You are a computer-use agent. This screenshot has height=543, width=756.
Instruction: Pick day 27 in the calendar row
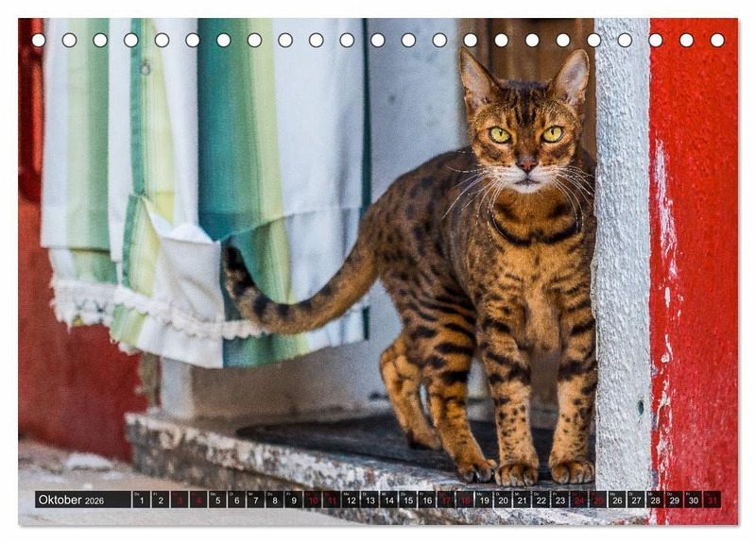pyautogui.click(x=636, y=500)
